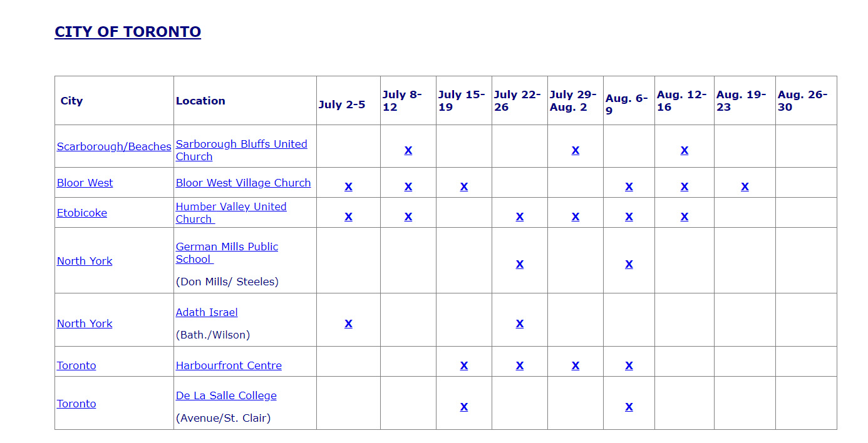Viewport: 868px width, 443px height.
Task: Select Bloor West X for Aug. 12-16
Action: coord(685,186)
